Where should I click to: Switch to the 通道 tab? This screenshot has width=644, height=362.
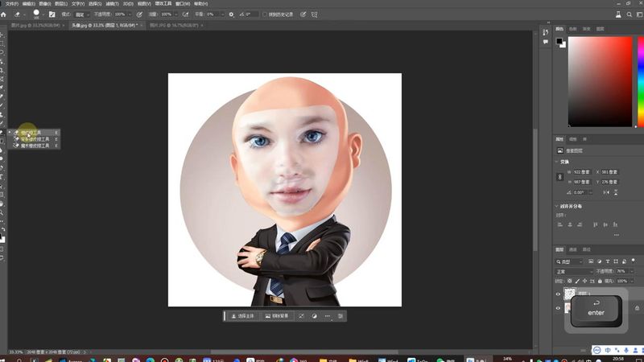tap(573, 250)
